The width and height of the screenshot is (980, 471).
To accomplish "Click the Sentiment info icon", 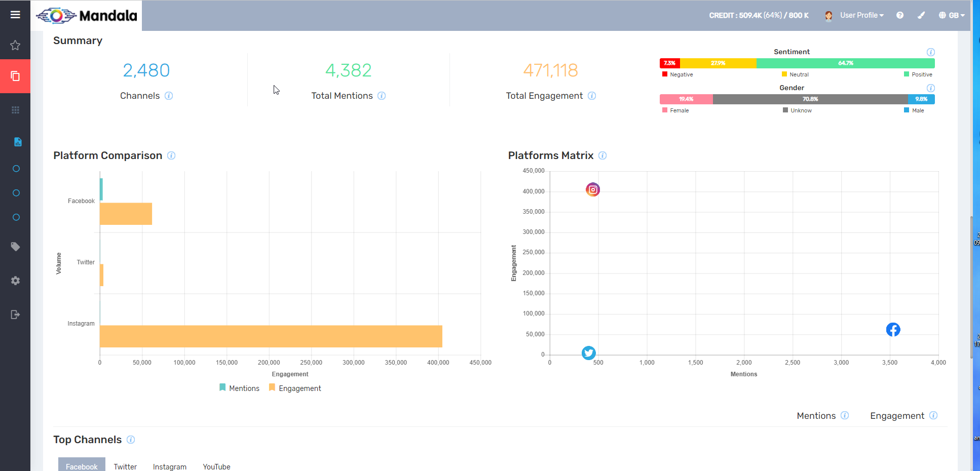I will tap(930, 52).
